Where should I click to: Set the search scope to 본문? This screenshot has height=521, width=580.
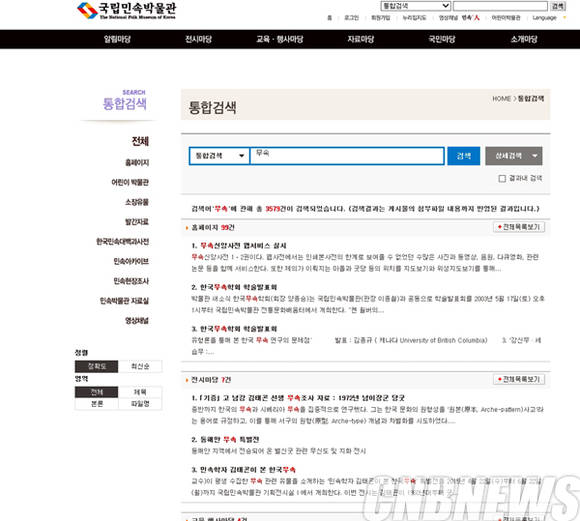[97, 404]
